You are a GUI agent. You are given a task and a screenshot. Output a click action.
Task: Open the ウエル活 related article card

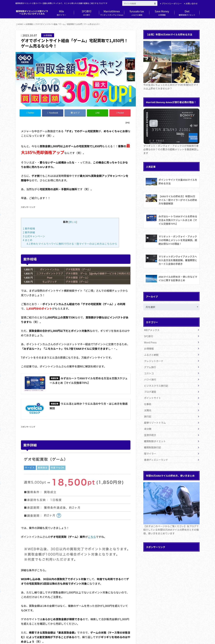click(x=76, y=409)
